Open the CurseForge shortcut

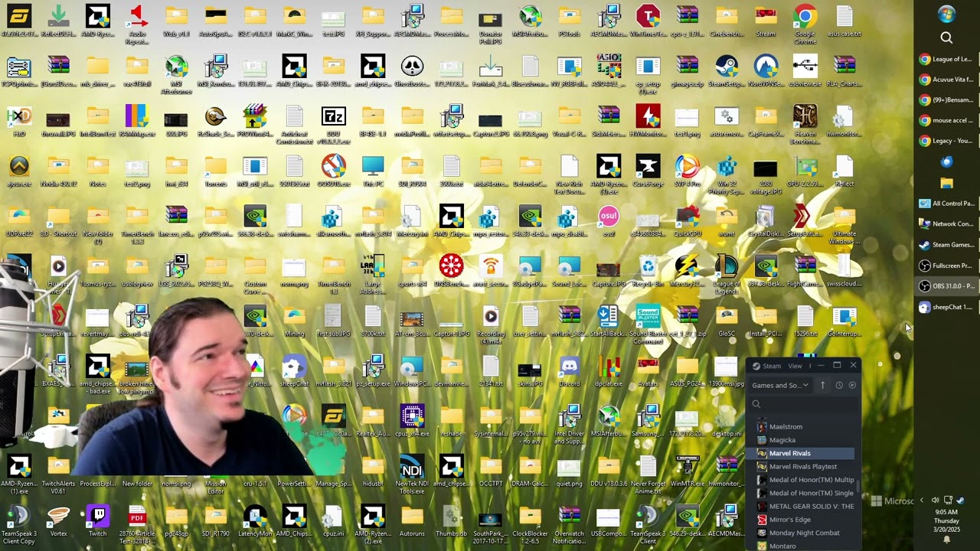point(648,172)
